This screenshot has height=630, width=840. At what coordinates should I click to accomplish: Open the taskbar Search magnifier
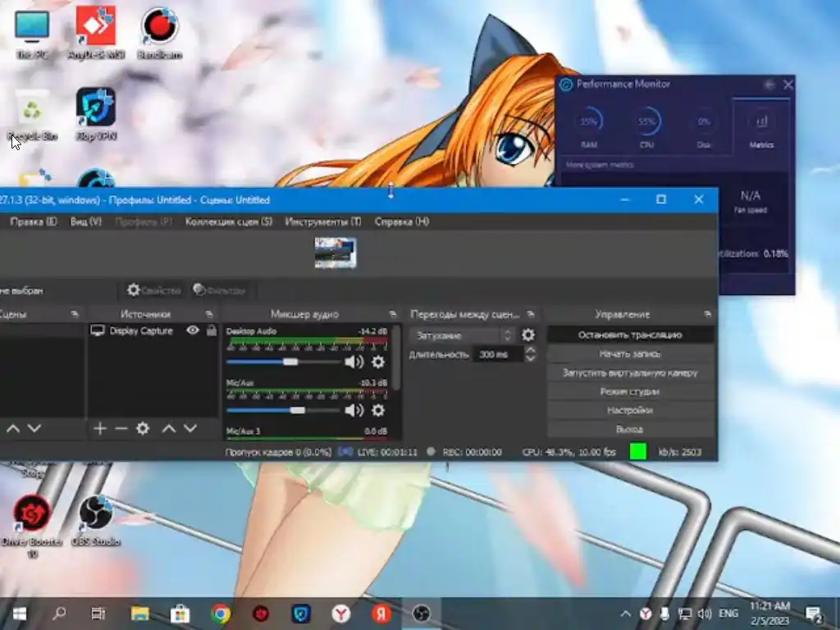(x=59, y=614)
